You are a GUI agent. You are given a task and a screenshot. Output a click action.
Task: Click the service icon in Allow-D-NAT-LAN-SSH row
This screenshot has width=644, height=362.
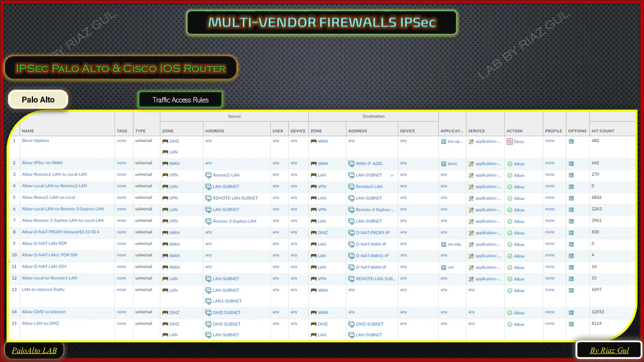click(x=471, y=268)
